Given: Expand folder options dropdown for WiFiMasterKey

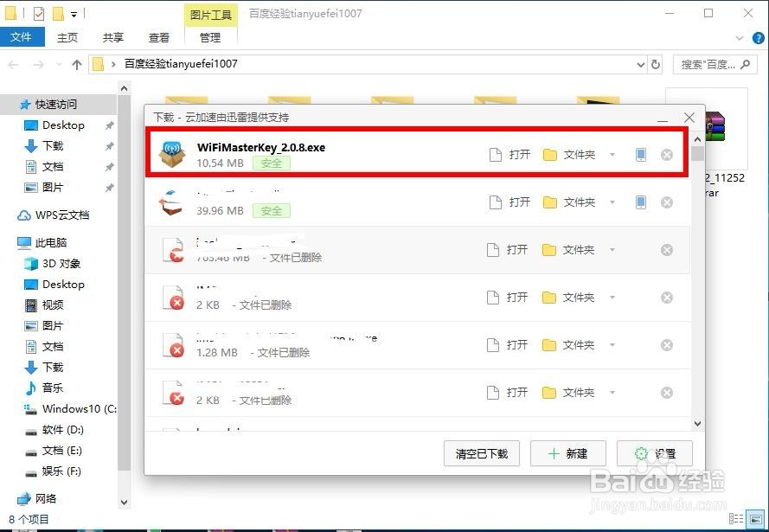Looking at the screenshot, I should click(612, 155).
